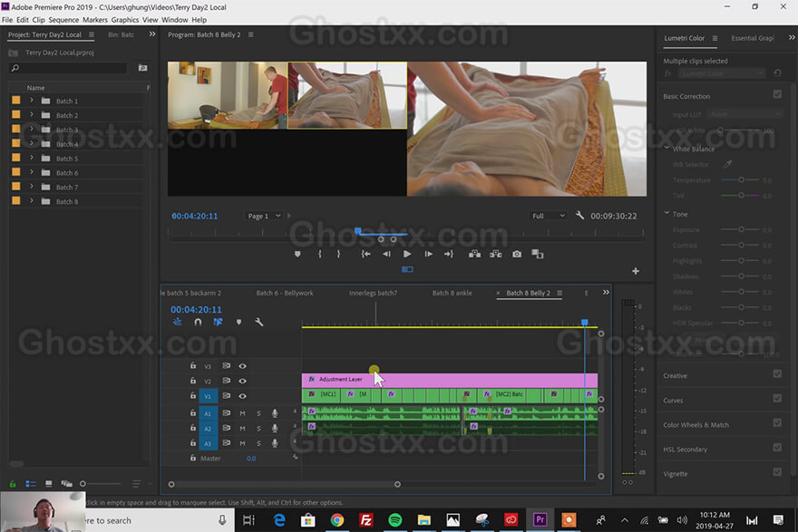
Task: Toggle Creative section checkbox
Action: [777, 373]
